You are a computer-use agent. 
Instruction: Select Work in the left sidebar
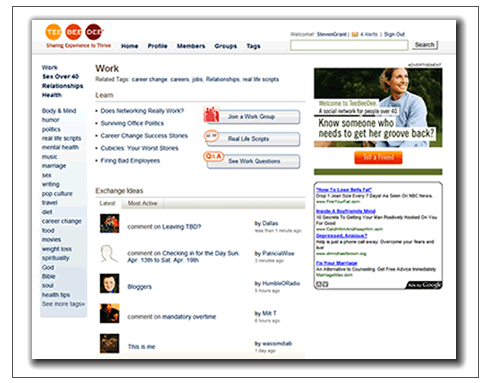click(x=50, y=68)
